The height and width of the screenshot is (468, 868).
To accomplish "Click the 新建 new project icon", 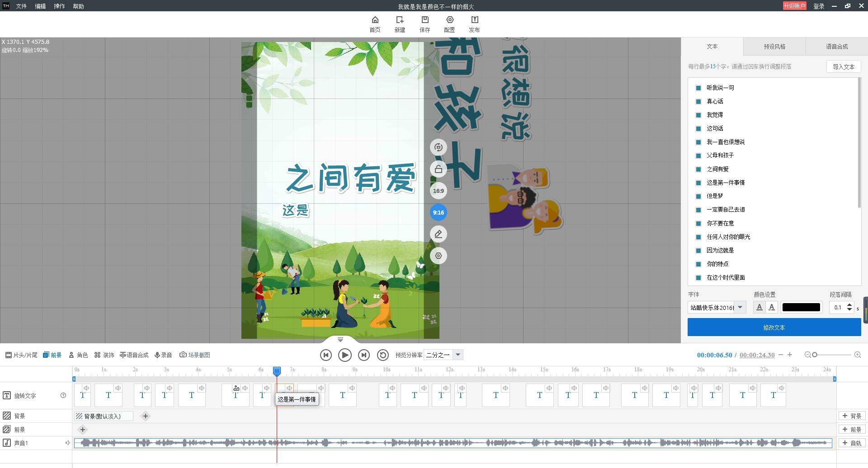I will [x=400, y=24].
